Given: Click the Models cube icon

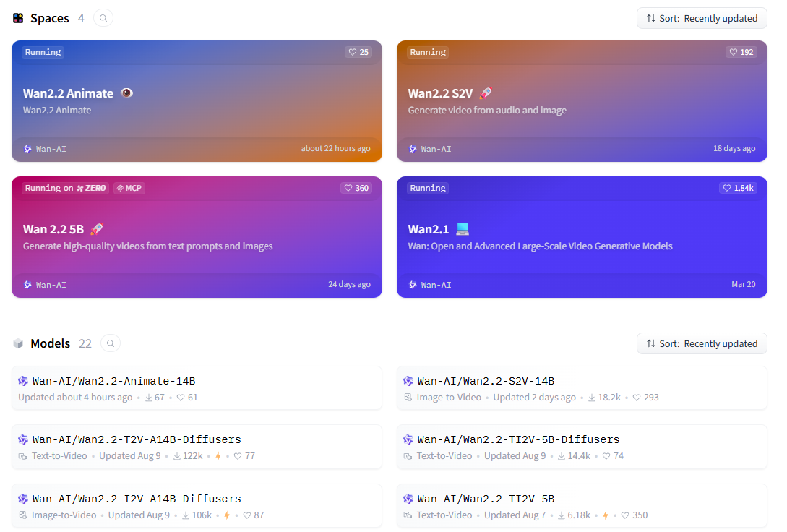Looking at the screenshot, I should (x=18, y=343).
